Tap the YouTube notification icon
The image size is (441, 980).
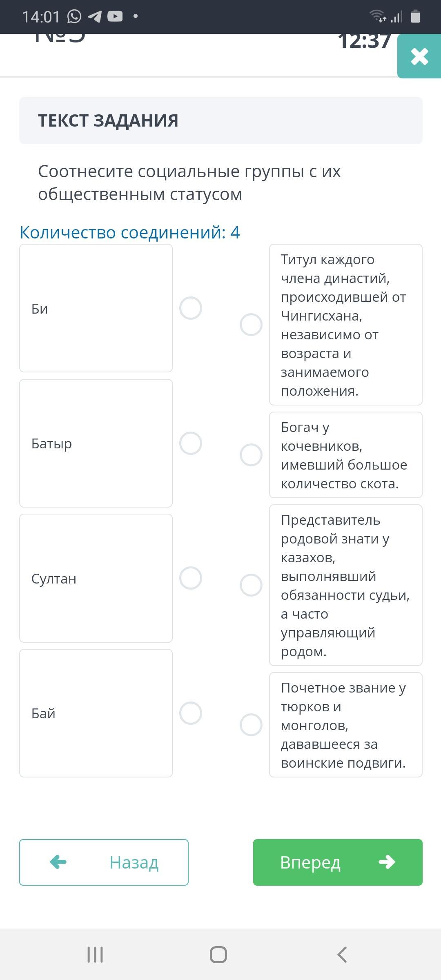115,17
